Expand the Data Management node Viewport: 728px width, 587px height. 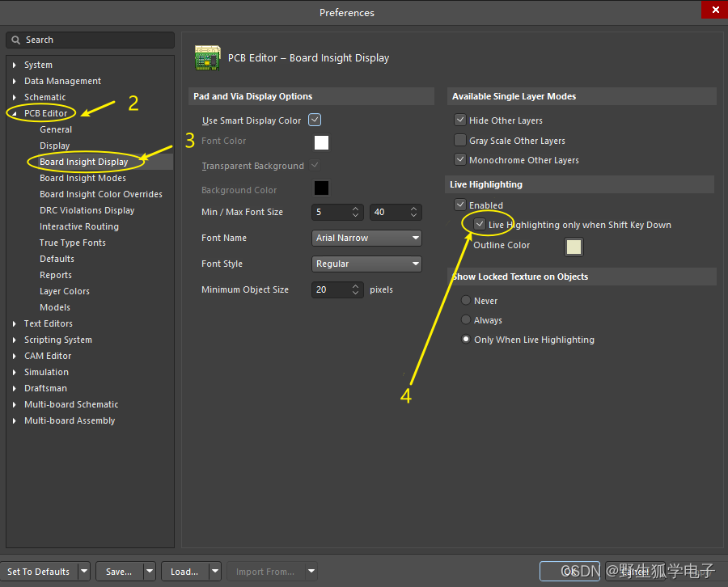15,81
